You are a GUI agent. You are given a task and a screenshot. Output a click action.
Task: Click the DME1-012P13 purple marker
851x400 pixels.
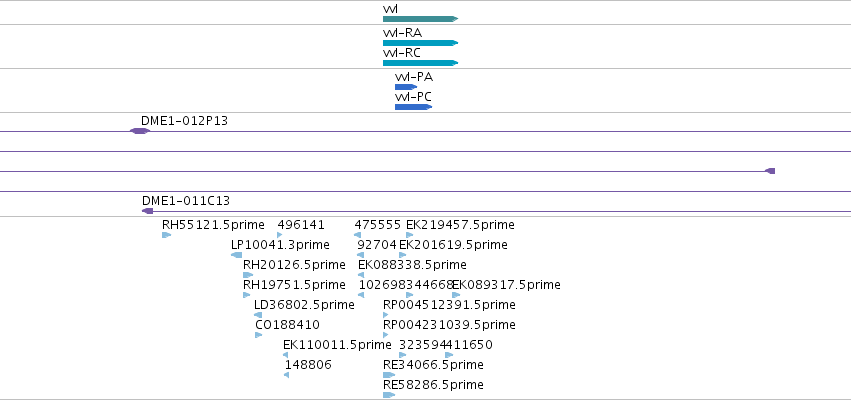pos(140,131)
